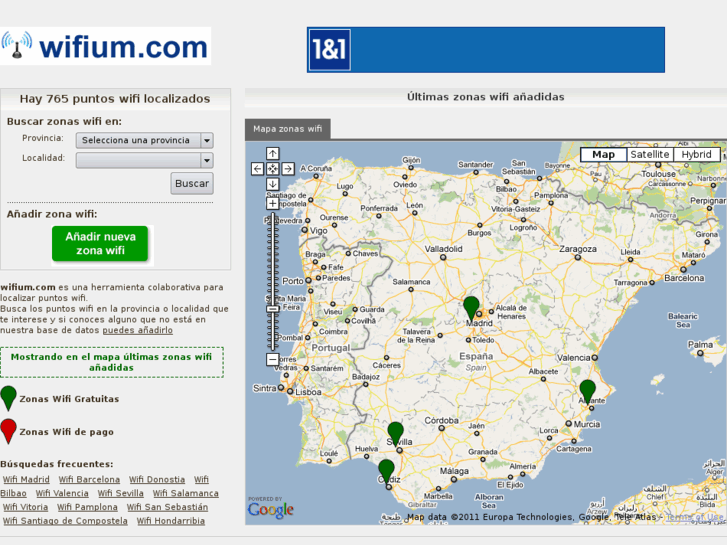Viewport: 727px width, 545px height.
Task: Click 'Últimas zonas wifi añadidas' heading
Action: pyautogui.click(x=485, y=97)
